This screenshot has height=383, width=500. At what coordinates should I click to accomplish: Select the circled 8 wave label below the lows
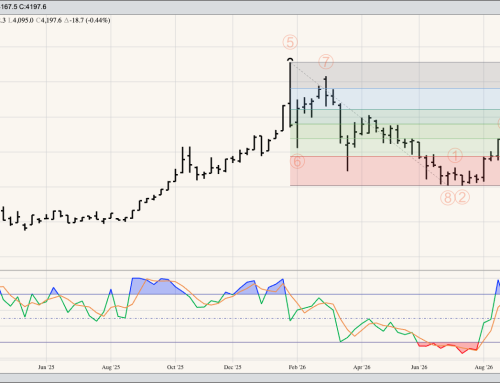(448, 197)
